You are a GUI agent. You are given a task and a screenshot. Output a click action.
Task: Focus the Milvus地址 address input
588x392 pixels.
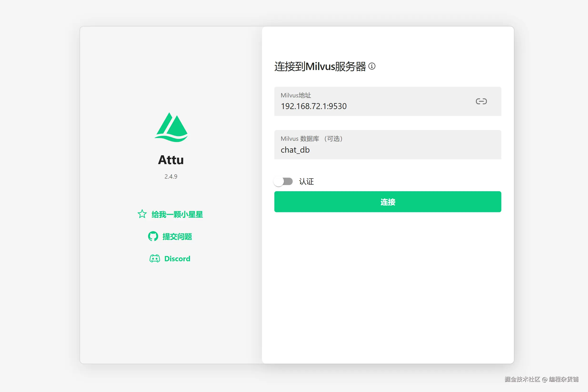pyautogui.click(x=400, y=106)
